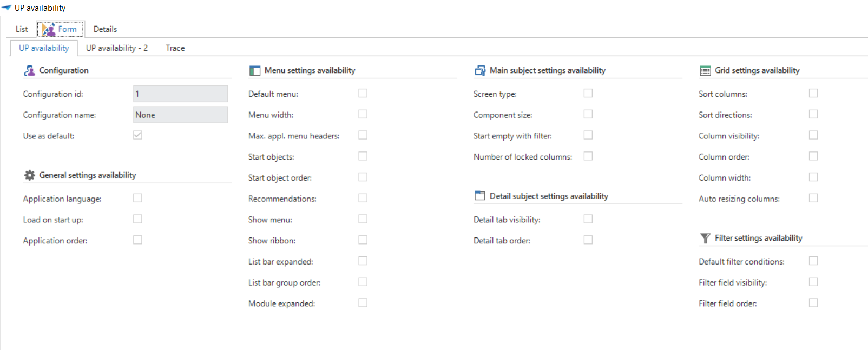Toggle the Show ribbon checkbox

[x=363, y=240]
